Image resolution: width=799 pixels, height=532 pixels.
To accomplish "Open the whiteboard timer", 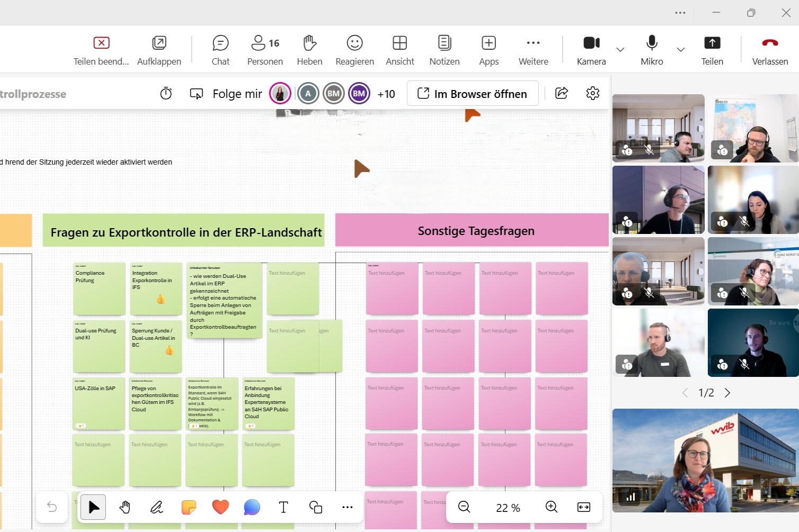I will (166, 94).
